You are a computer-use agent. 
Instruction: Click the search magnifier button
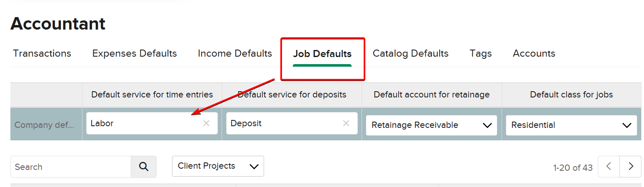(144, 167)
